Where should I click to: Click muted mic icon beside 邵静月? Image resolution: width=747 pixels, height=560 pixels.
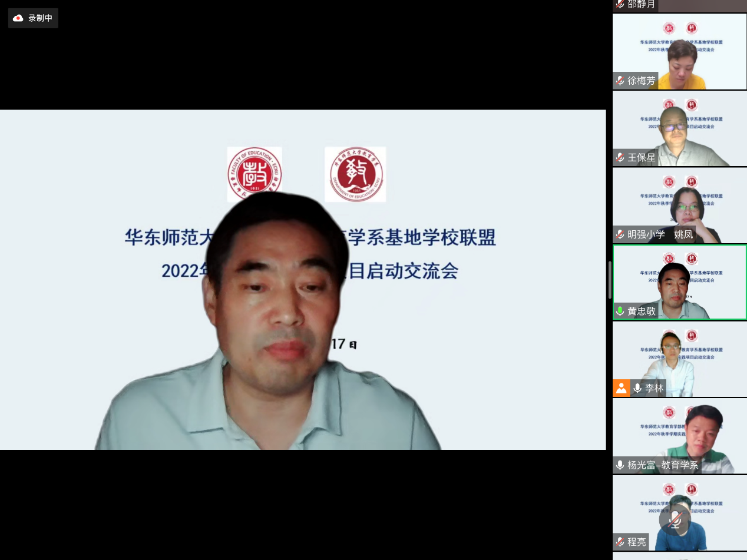pos(620,4)
